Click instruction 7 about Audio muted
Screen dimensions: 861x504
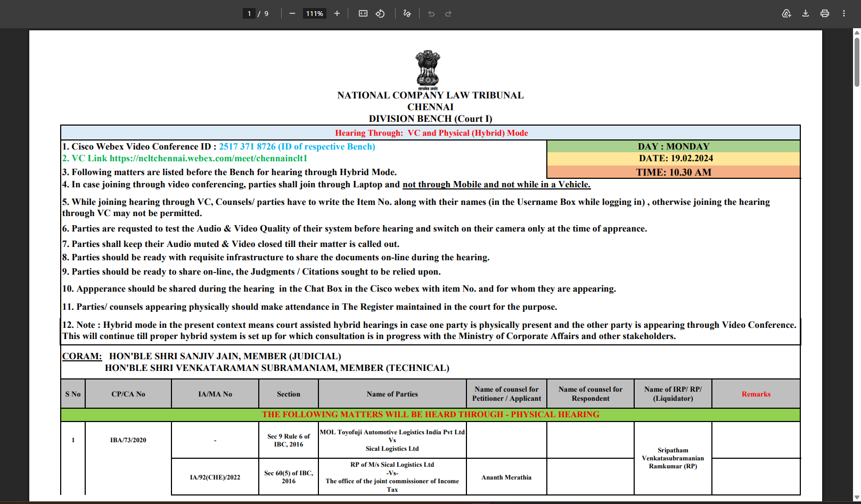[231, 244]
